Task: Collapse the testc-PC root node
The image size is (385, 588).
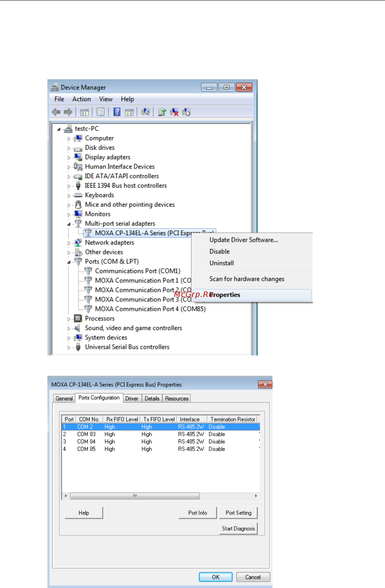Action: pos(59,129)
